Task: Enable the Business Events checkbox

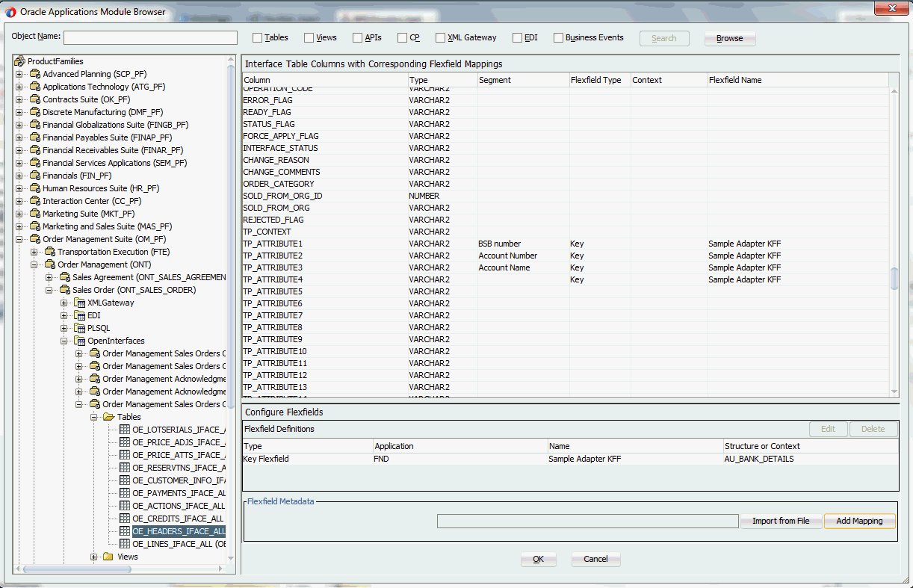Action: pyautogui.click(x=558, y=38)
